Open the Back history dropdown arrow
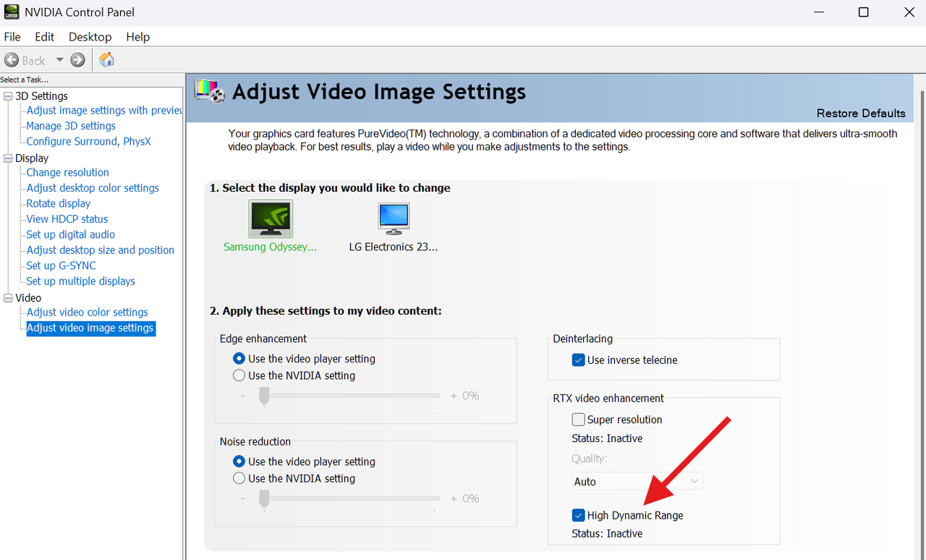This screenshot has width=926, height=560. pos(59,60)
